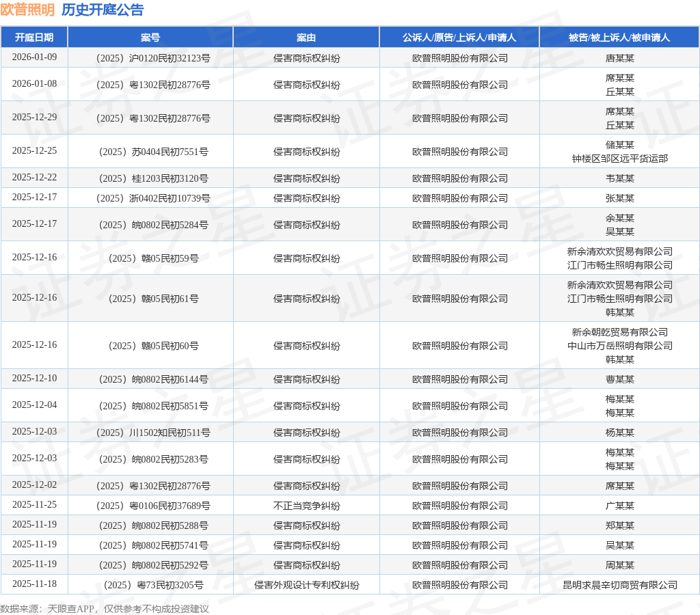The height and width of the screenshot is (615, 700).
Task: Click defendant 韦某某
Action: (x=619, y=178)
